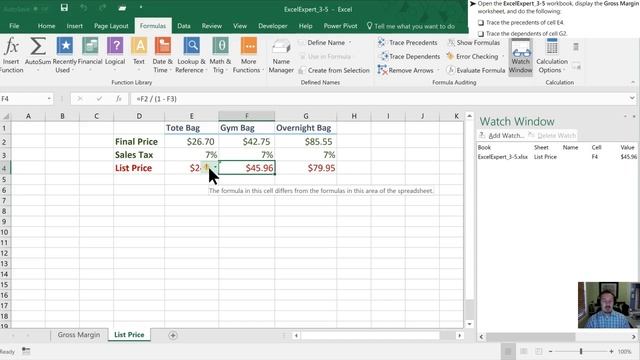Image resolution: width=640 pixels, height=360 pixels.
Task: Open Recently Used functions list
Action: (x=64, y=56)
